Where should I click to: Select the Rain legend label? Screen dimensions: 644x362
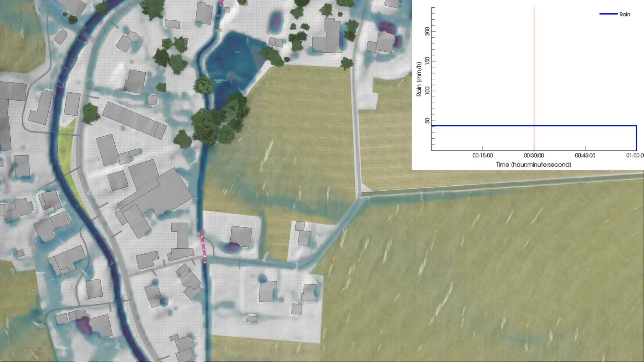point(625,14)
